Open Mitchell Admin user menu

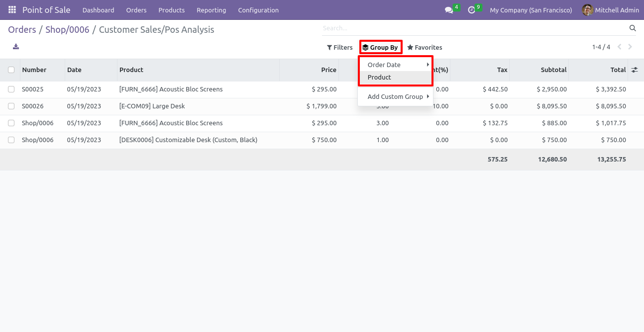point(611,10)
